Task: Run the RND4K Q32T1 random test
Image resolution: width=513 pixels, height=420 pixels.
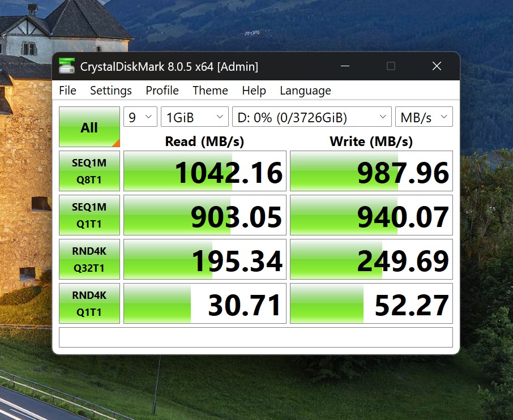Action: coord(89,259)
